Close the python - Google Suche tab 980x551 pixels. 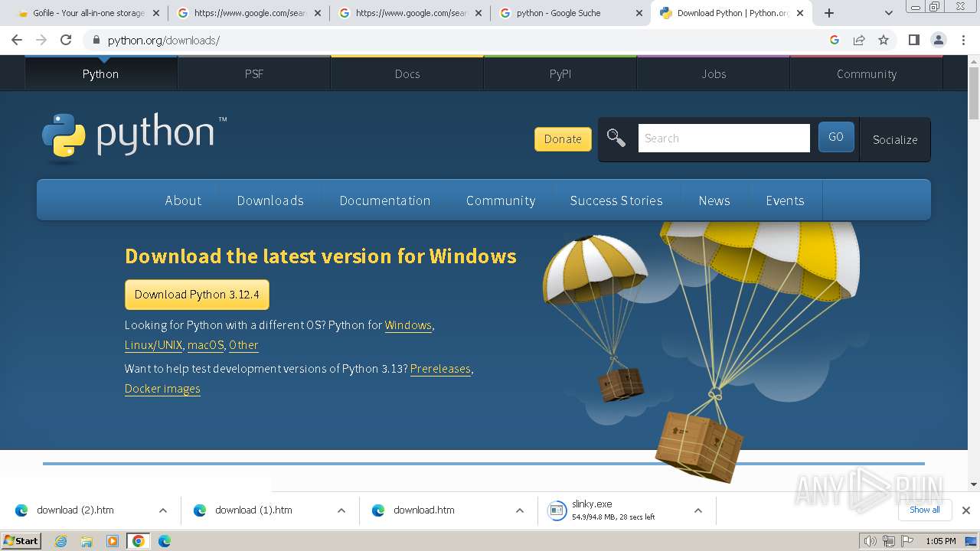click(639, 13)
